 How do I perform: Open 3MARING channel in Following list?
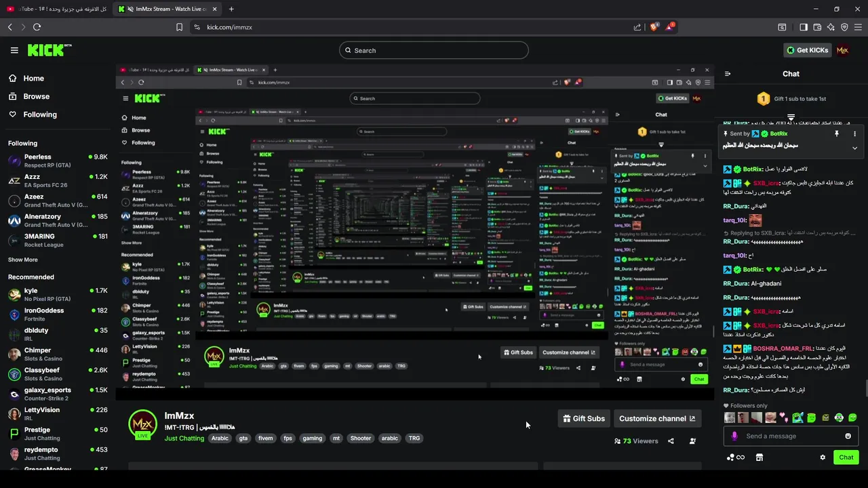pos(58,240)
